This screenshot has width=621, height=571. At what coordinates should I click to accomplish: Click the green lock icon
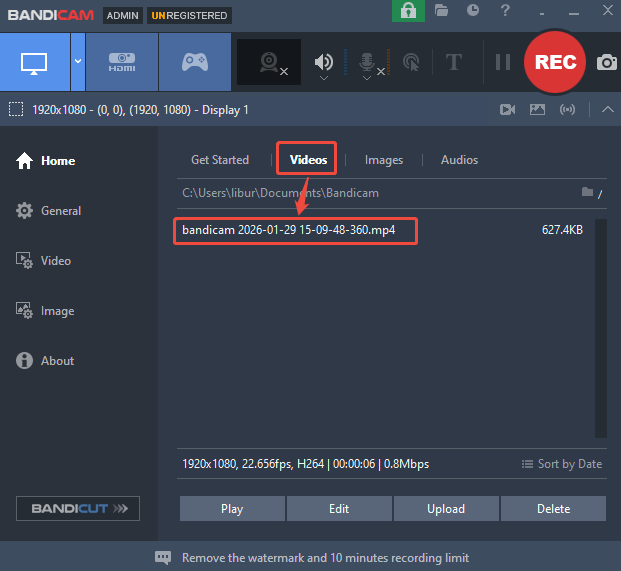pyautogui.click(x=408, y=11)
